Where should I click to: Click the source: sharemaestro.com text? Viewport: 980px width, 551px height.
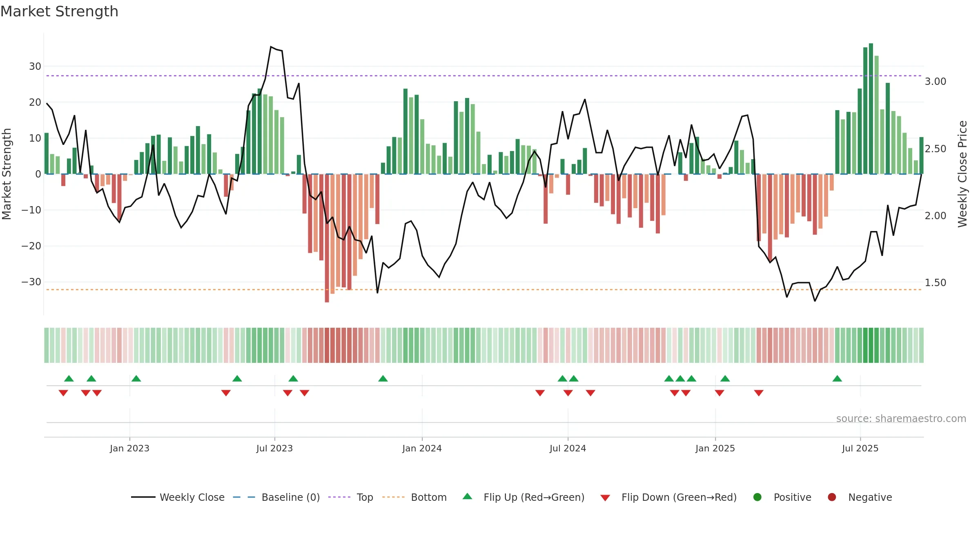(901, 418)
